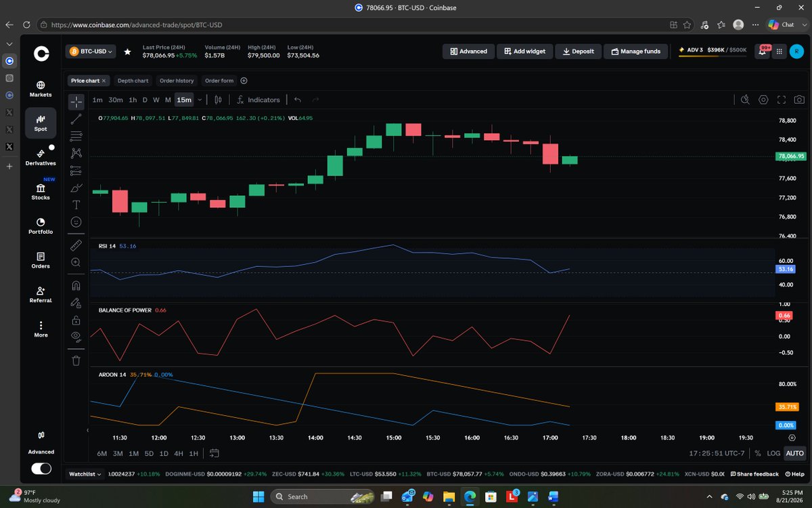Viewport: 812px width, 508px height.
Task: Expand the interval dropdown next to 15m
Action: coord(200,100)
